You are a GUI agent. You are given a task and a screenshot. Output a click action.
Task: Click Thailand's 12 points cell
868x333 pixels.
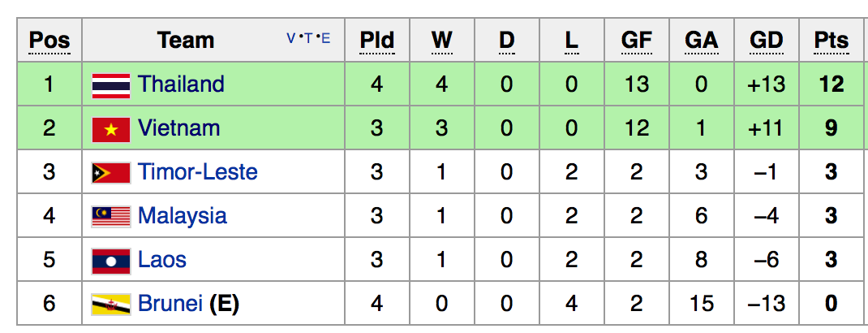click(x=831, y=84)
